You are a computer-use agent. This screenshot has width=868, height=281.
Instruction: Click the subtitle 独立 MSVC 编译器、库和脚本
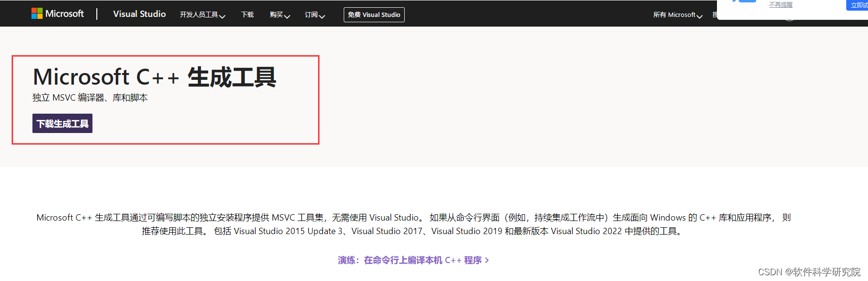click(90, 98)
